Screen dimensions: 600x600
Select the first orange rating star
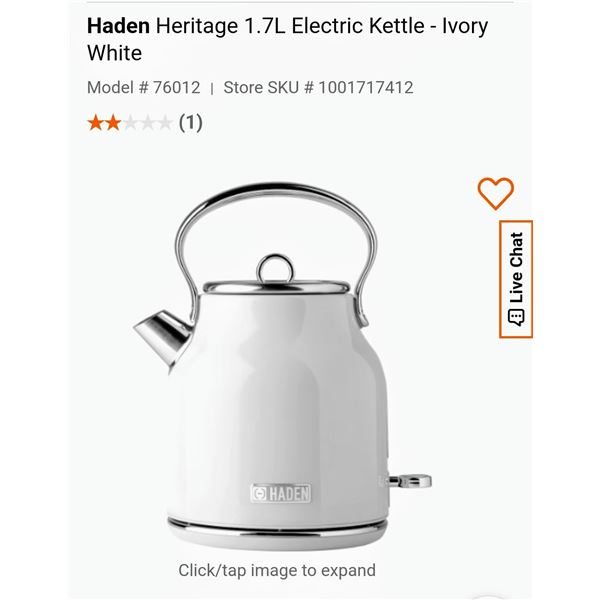point(95,123)
